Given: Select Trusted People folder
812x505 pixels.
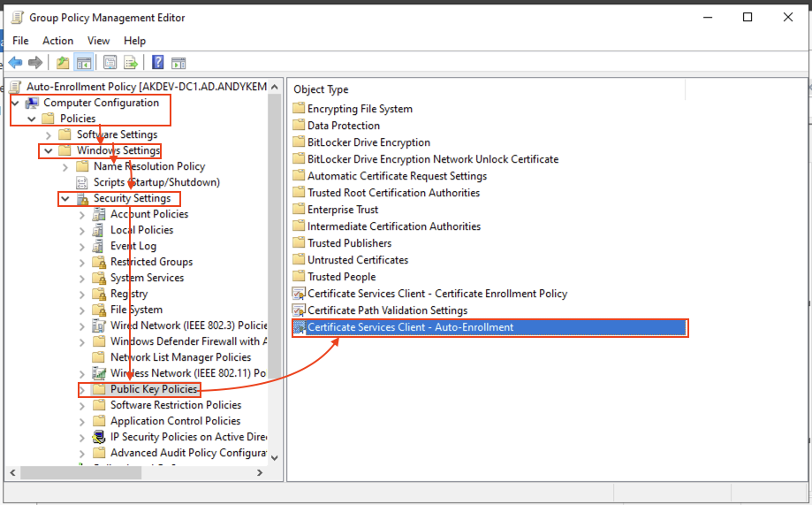Looking at the screenshot, I should pos(342,277).
